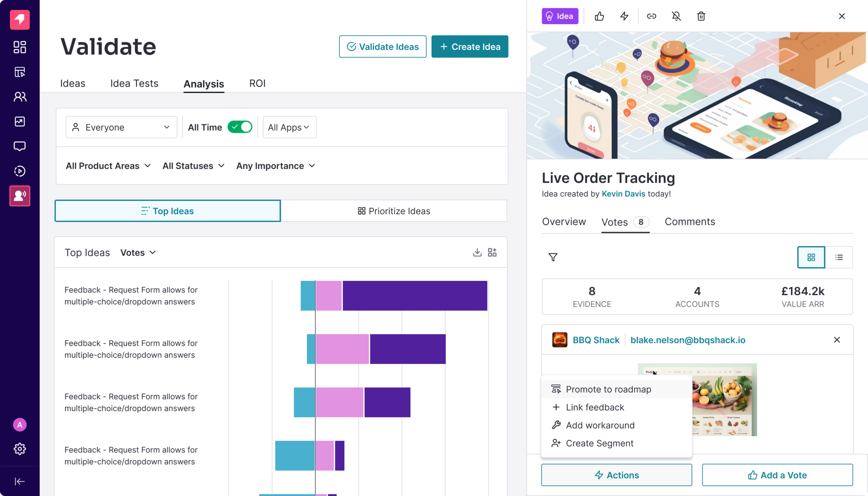Viewport: 868px width, 496px height.
Task: Switch votes to list view
Action: point(839,257)
